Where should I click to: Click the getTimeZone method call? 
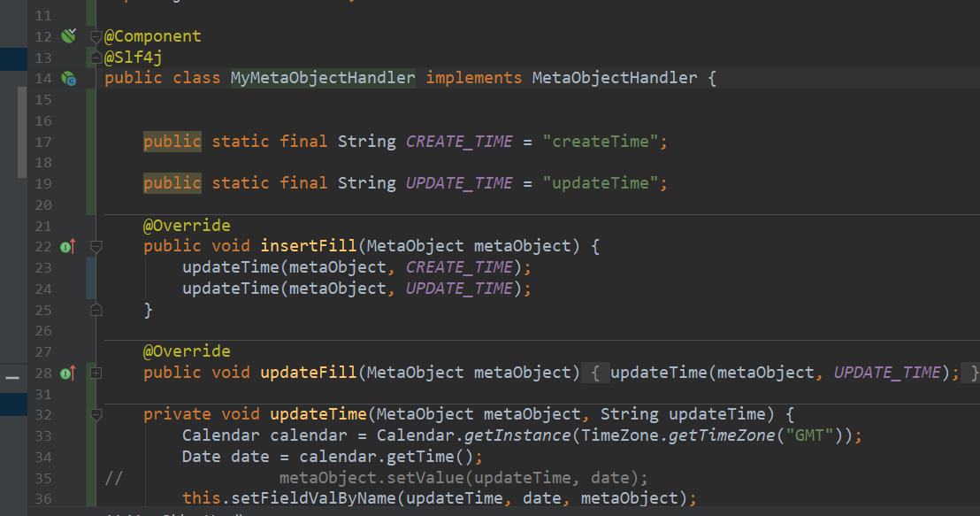pyautogui.click(x=721, y=435)
